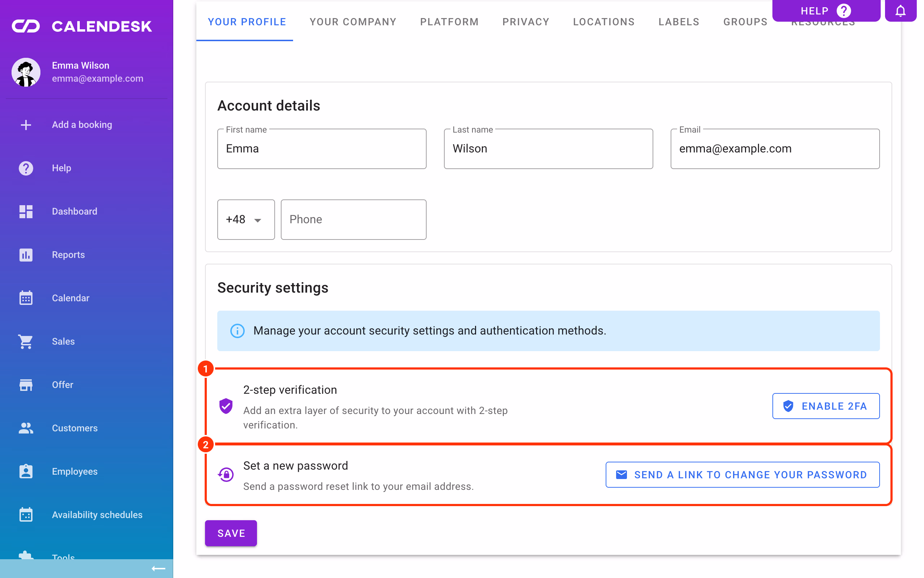The width and height of the screenshot is (924, 578).
Task: Click the info icon in the security notice
Action: click(237, 331)
